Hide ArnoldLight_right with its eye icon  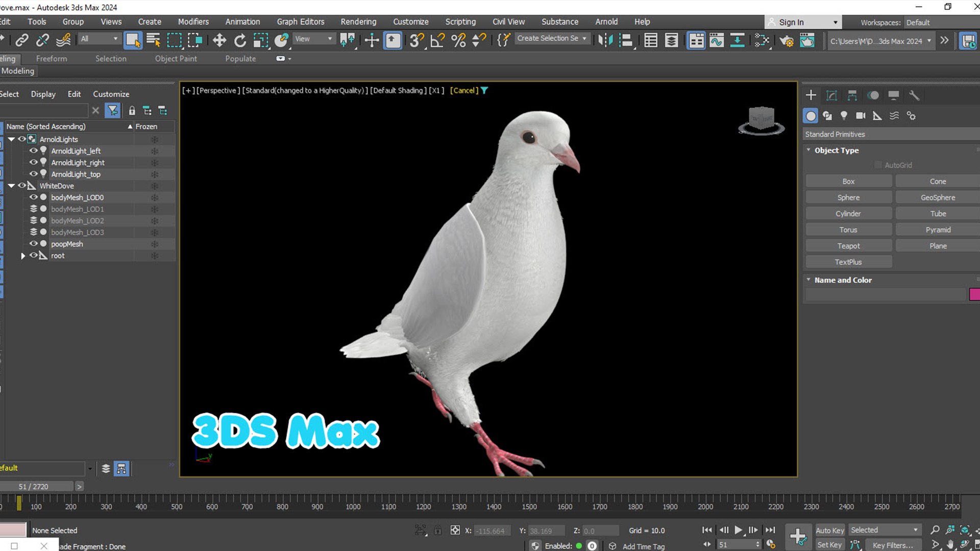coord(33,162)
